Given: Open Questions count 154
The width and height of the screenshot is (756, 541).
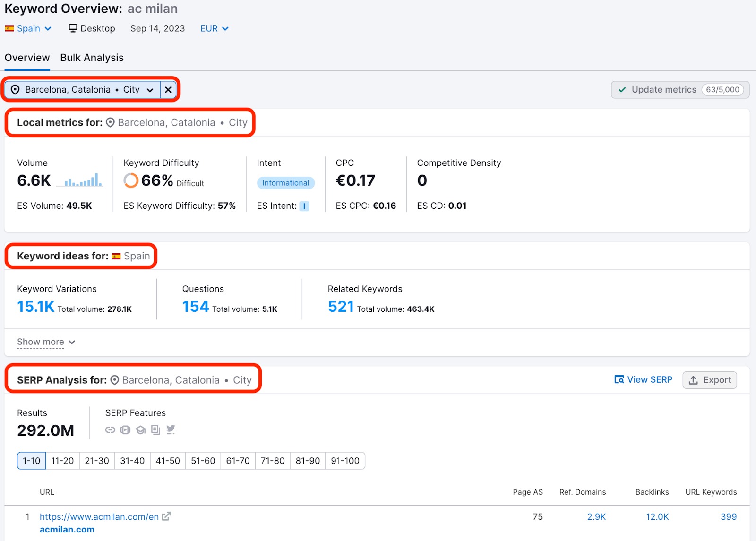Looking at the screenshot, I should coord(196,307).
